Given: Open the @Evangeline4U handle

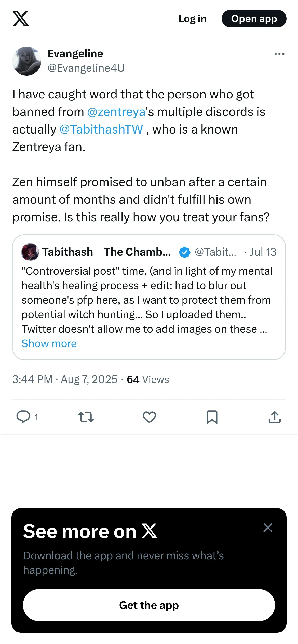Looking at the screenshot, I should tap(86, 68).
